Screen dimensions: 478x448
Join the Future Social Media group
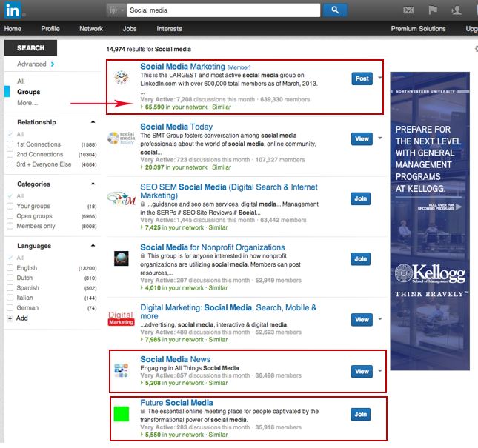(360, 414)
